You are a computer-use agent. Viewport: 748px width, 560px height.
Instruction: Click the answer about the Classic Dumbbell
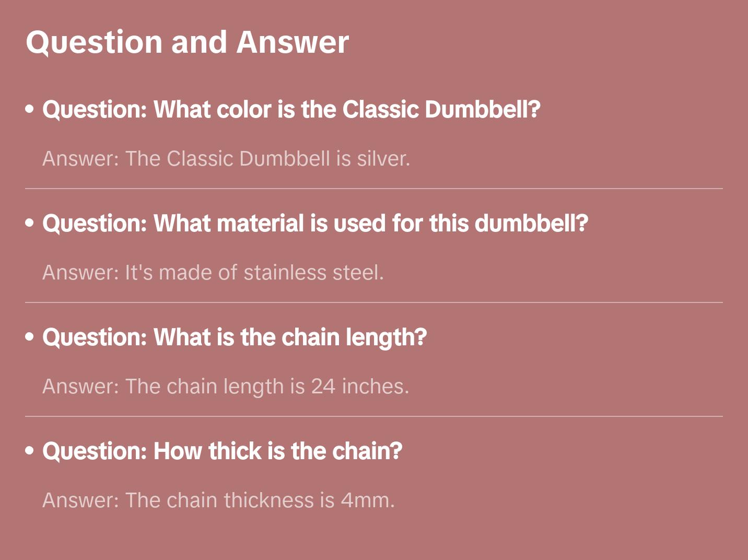[226, 159]
